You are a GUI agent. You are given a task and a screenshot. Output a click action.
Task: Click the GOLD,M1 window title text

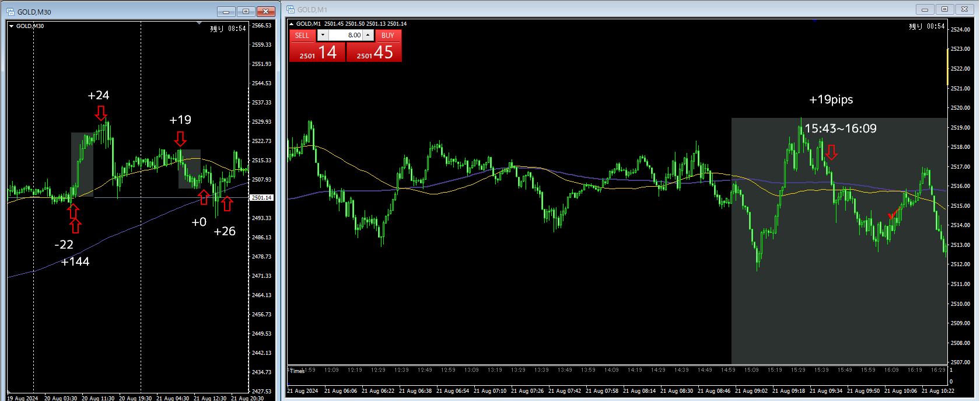(x=312, y=10)
